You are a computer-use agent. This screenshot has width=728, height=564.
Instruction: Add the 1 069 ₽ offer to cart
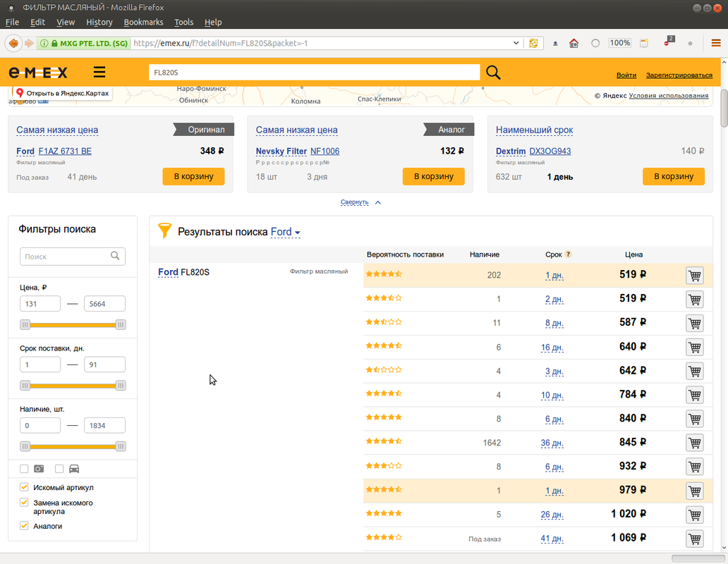695,539
